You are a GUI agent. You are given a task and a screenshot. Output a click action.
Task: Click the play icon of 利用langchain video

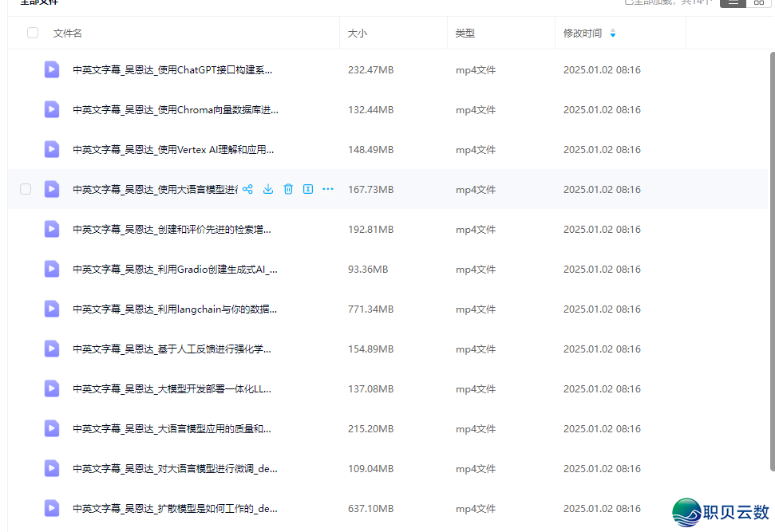click(x=51, y=309)
